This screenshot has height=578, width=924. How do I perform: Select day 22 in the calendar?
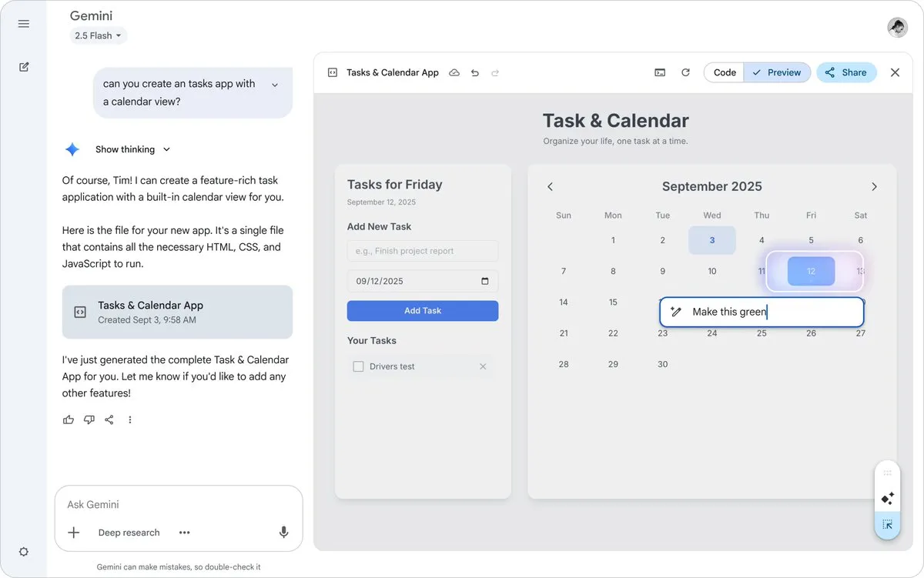(613, 333)
